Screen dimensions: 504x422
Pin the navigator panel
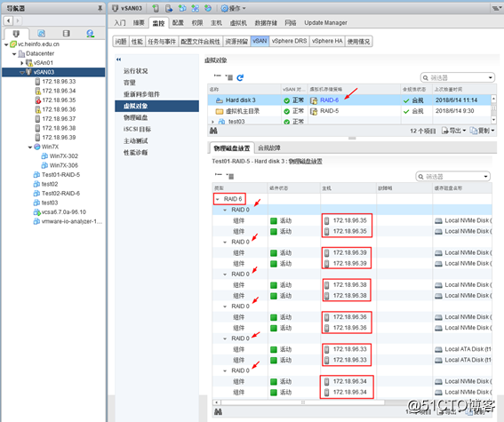point(100,8)
